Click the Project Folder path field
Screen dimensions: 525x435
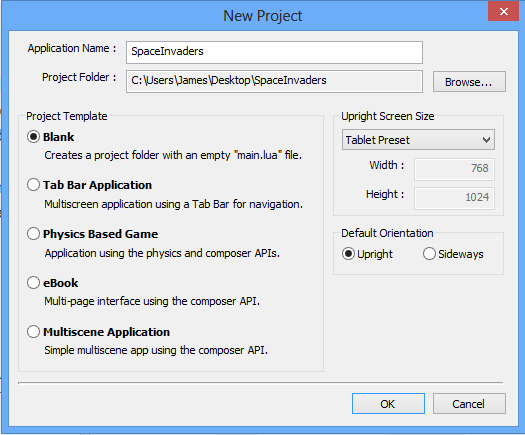coord(274,81)
